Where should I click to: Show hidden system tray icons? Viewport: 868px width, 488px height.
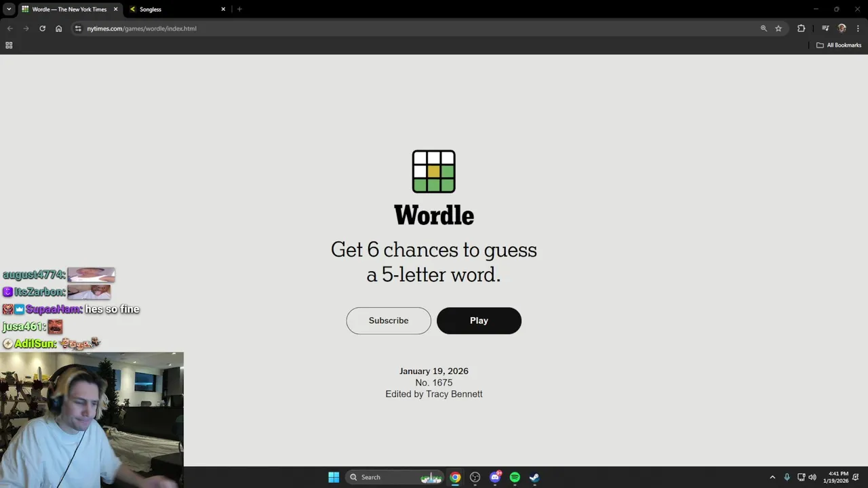772,477
